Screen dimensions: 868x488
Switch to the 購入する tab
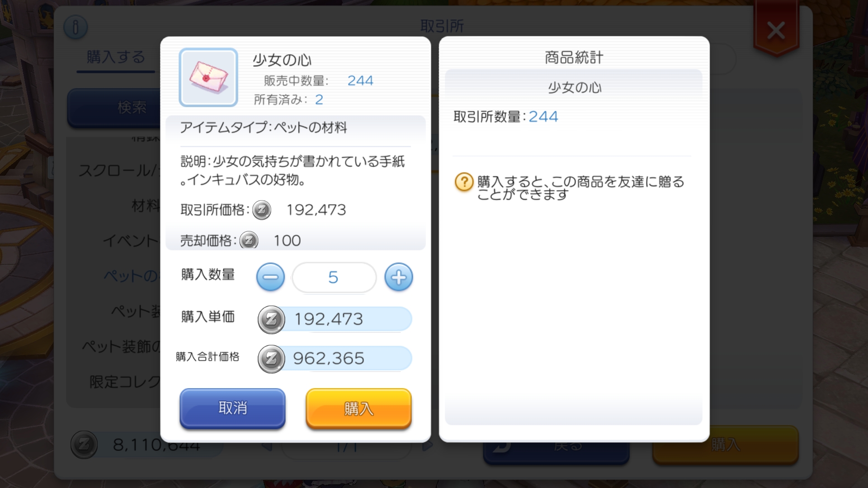coord(116,57)
